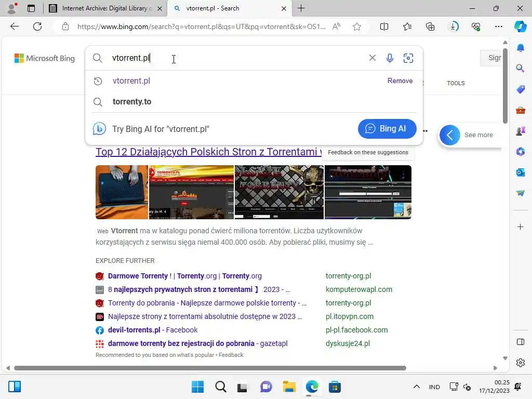This screenshot has width=532, height=399.
Task: Click the address bar URL
Action: [201, 26]
